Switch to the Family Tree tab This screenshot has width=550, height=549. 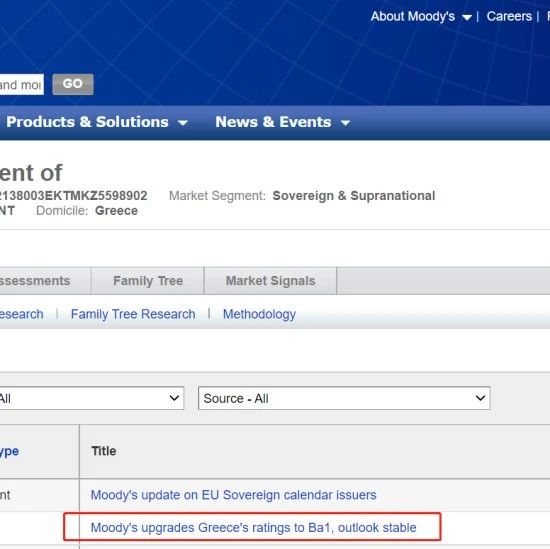pos(148,281)
